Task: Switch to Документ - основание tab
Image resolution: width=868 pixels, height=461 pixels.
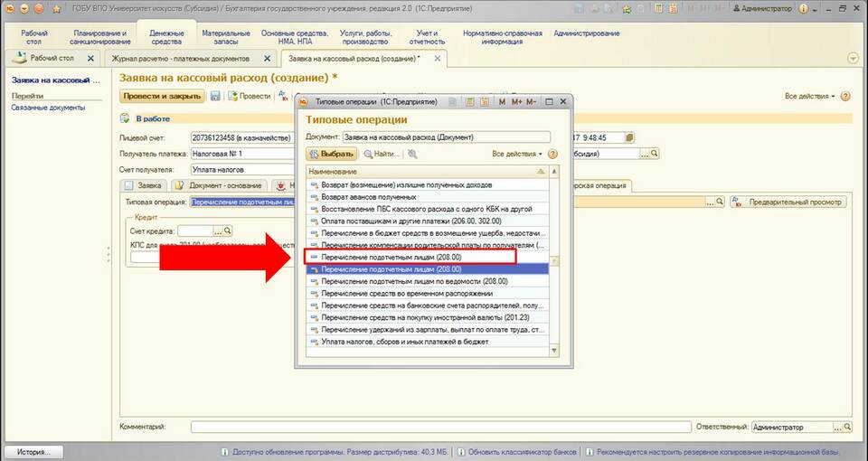Action: (220, 185)
